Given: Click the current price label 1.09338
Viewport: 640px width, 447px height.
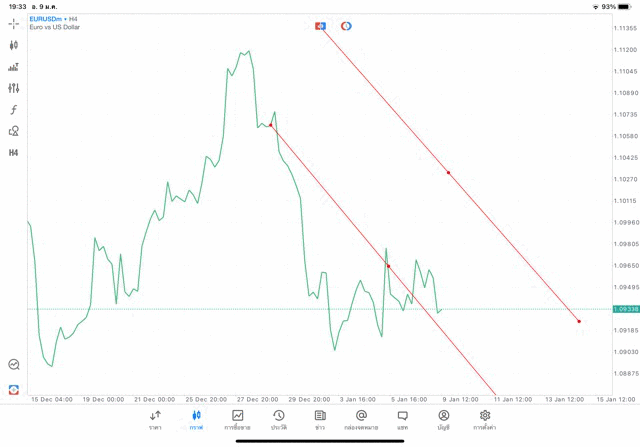Looking at the screenshot, I should [x=626, y=309].
